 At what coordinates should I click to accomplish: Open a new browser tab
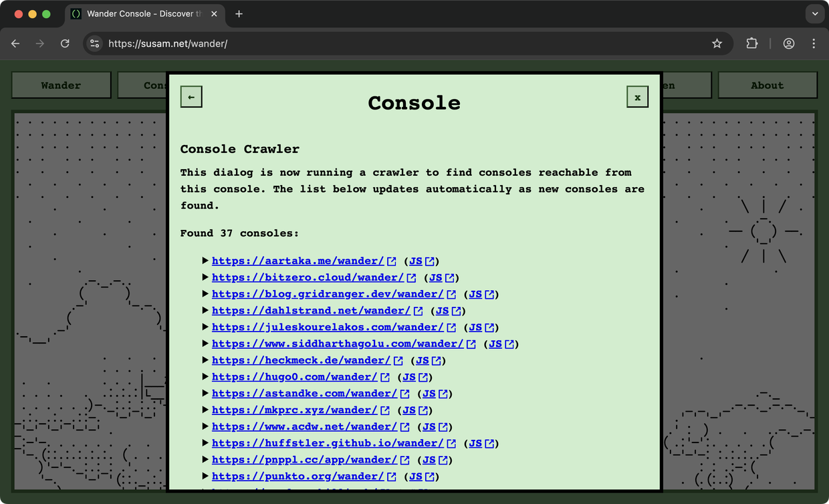239,14
